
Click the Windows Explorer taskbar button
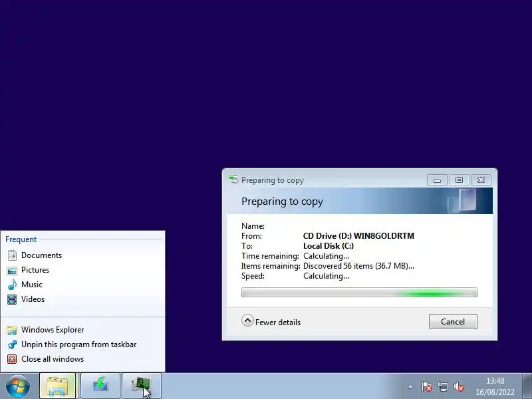pos(58,386)
